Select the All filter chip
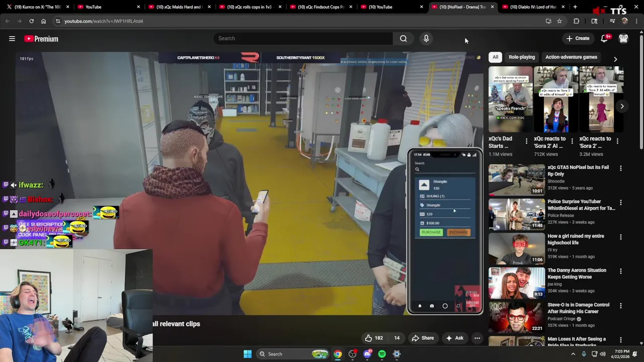This screenshot has height=362, width=644. click(495, 57)
